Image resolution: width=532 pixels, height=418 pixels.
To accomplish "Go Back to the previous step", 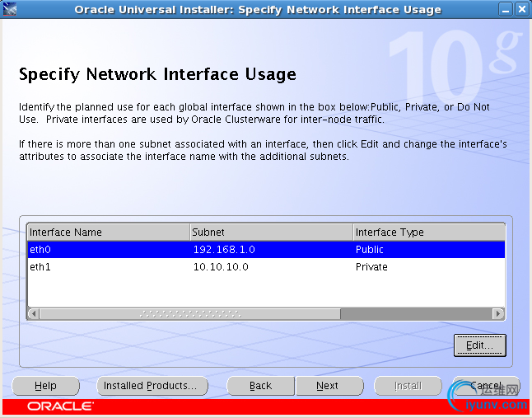I will 260,386.
